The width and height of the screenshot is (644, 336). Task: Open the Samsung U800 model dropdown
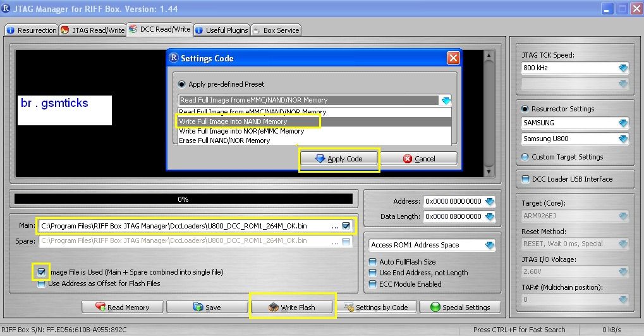(623, 139)
